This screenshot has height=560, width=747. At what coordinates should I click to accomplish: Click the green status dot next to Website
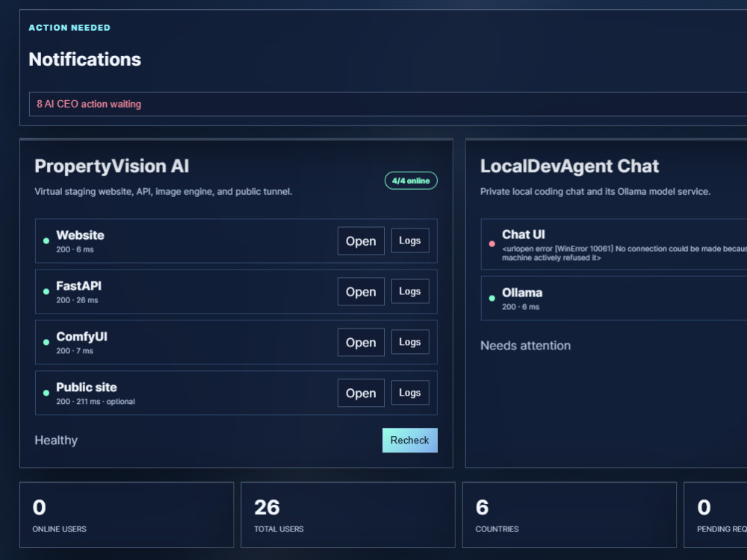tap(46, 241)
